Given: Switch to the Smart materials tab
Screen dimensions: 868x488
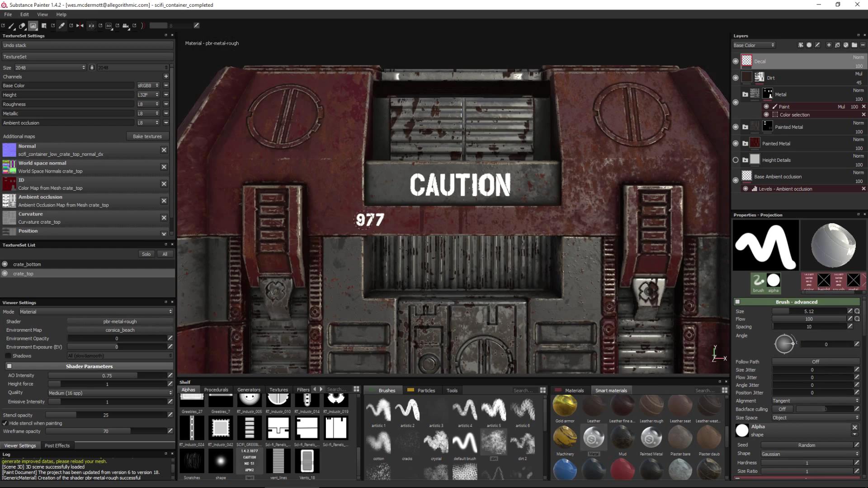Looking at the screenshot, I should click(x=611, y=390).
